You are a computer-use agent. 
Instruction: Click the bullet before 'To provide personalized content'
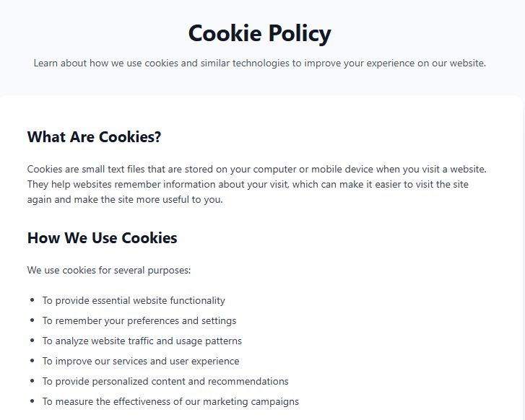(32, 380)
